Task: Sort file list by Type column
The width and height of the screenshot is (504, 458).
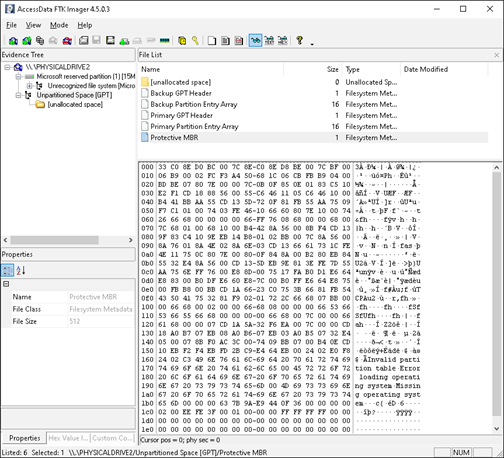Action: pyautogui.click(x=371, y=69)
